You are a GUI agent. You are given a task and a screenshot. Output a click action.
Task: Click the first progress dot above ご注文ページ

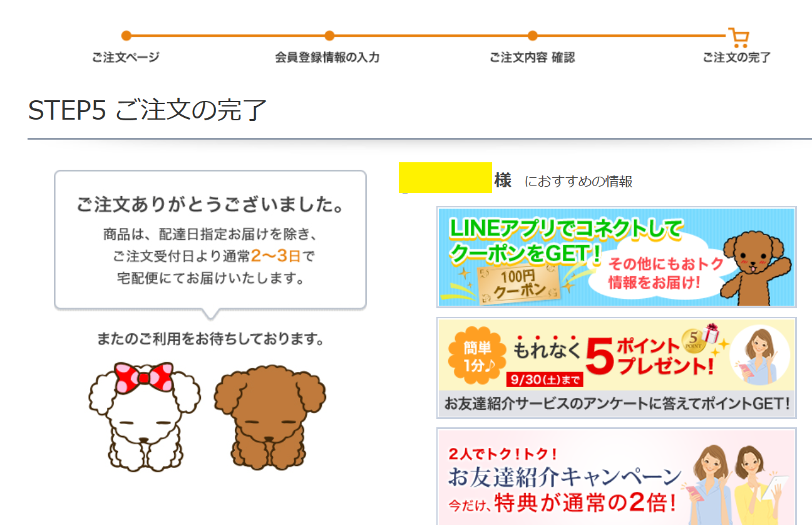[x=126, y=36]
